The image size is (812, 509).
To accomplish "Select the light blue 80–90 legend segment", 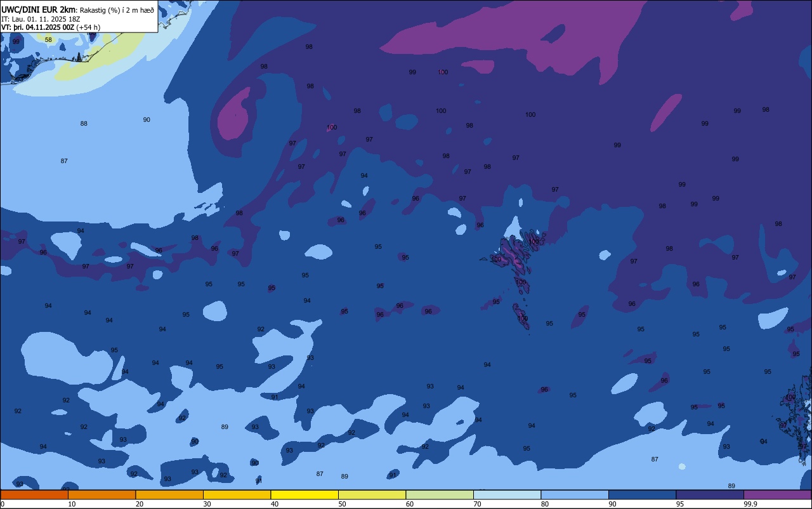I will (575, 494).
